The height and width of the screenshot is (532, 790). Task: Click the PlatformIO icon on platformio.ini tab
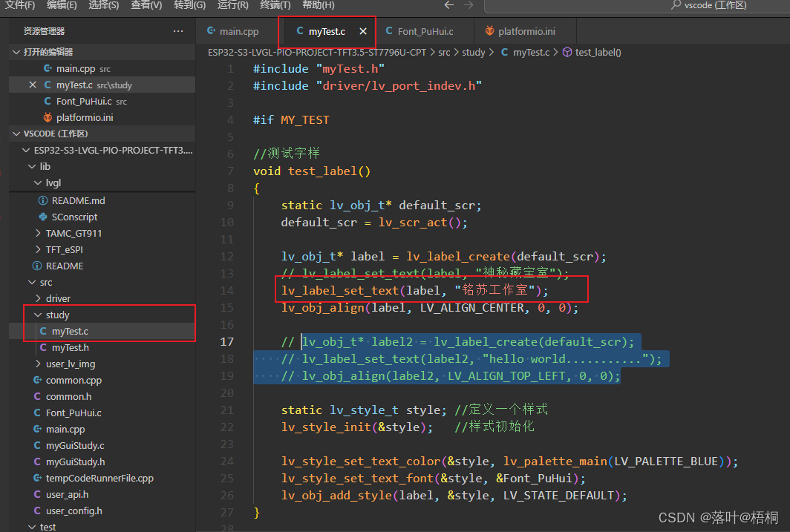click(x=489, y=31)
